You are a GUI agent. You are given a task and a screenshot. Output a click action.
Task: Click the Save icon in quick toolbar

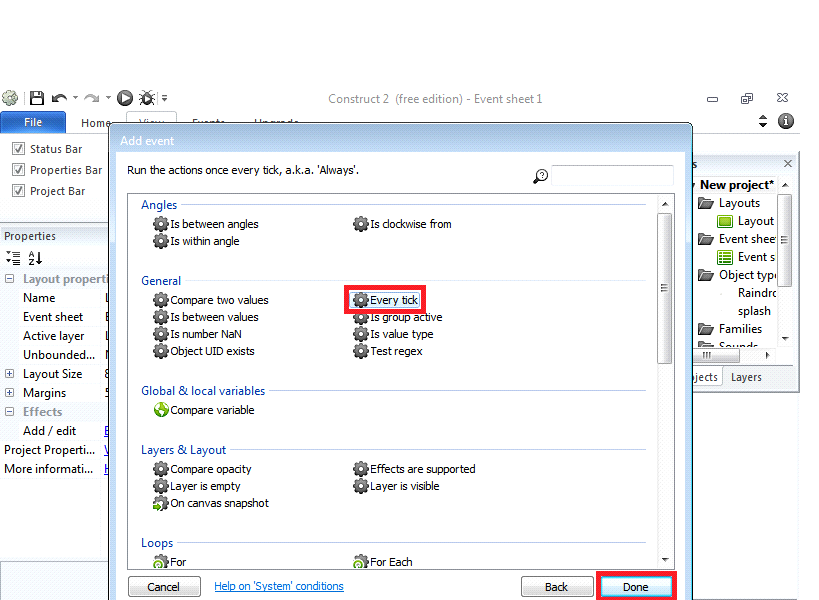pos(37,98)
